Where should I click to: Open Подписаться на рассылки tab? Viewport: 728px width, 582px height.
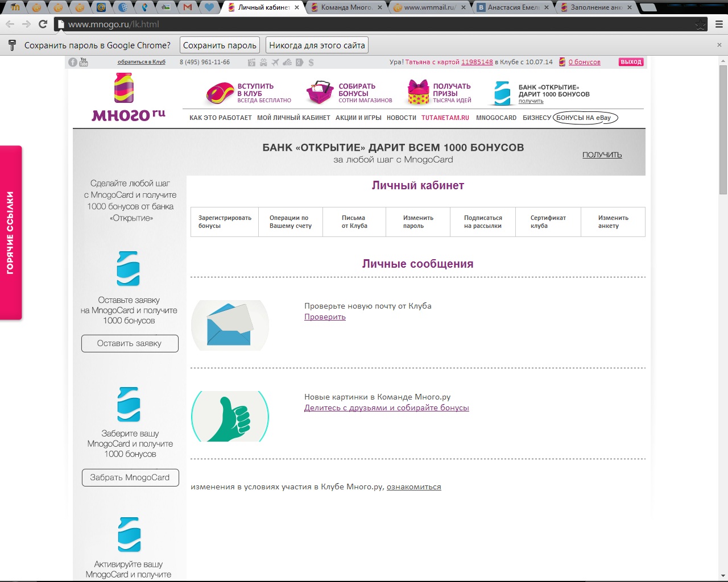(x=483, y=222)
